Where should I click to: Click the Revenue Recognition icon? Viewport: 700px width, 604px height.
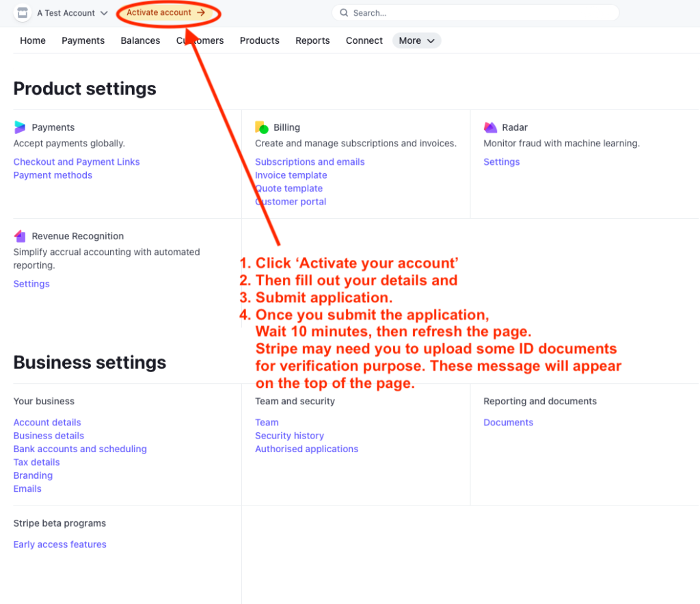20,236
